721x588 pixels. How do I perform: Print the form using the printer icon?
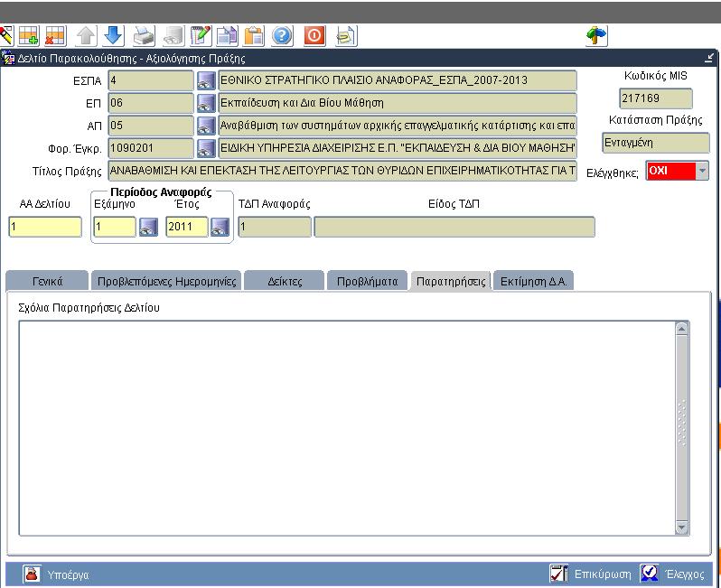(144, 35)
